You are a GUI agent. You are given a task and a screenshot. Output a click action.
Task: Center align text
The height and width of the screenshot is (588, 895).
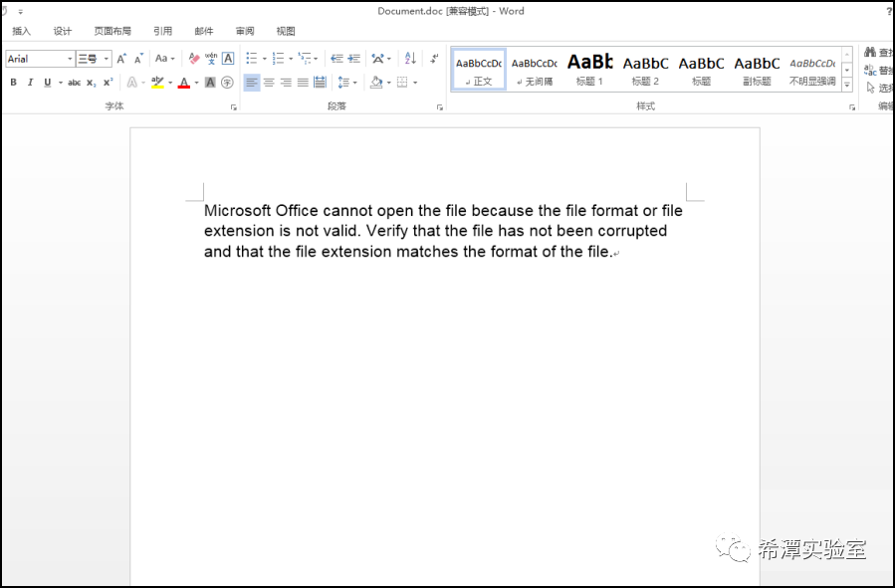[x=269, y=83]
